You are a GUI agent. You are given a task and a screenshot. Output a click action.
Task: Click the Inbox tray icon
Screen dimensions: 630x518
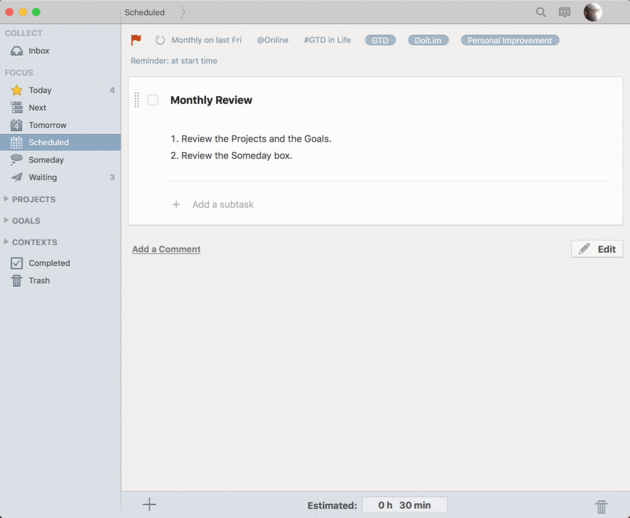coord(16,51)
